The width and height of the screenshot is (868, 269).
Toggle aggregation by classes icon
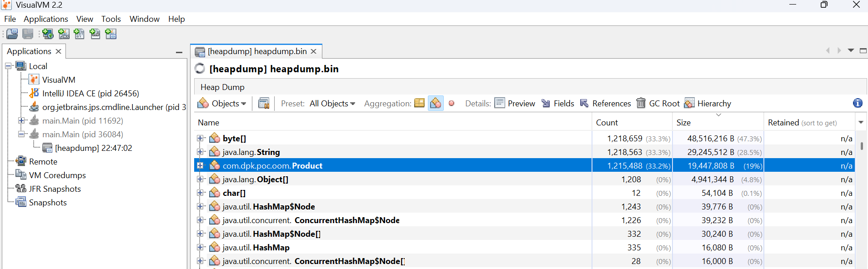[x=436, y=104]
